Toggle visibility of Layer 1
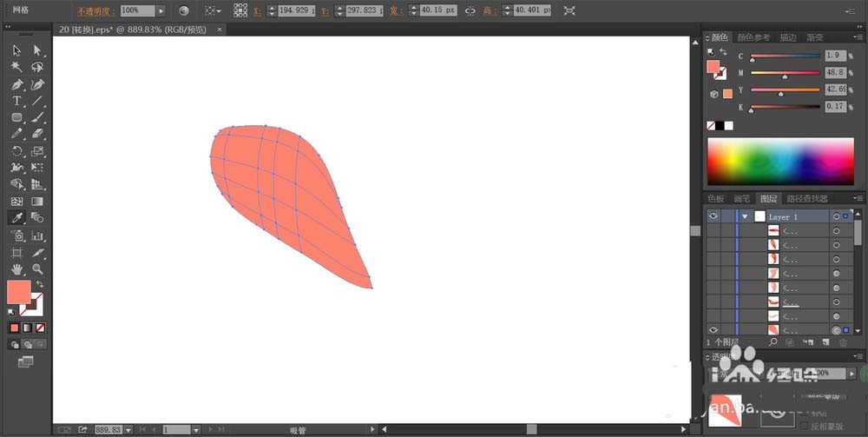The height and width of the screenshot is (437, 868). coord(713,216)
